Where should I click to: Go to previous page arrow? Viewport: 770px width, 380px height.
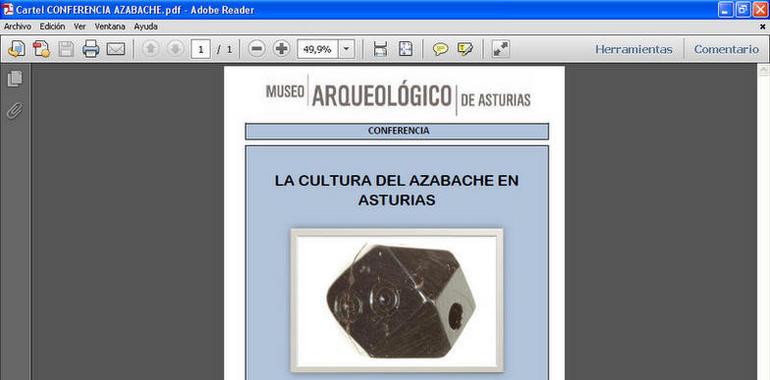point(151,49)
